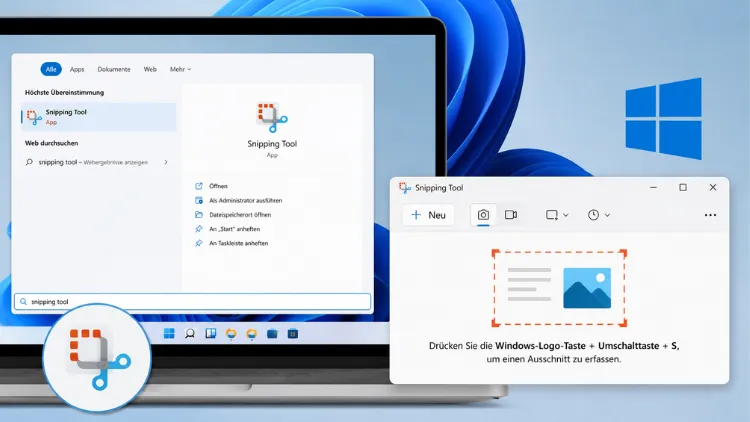Click the Windows-Logo-Taste shortcut hint text
Image resolution: width=750 pixels, height=422 pixels.
pos(540,345)
